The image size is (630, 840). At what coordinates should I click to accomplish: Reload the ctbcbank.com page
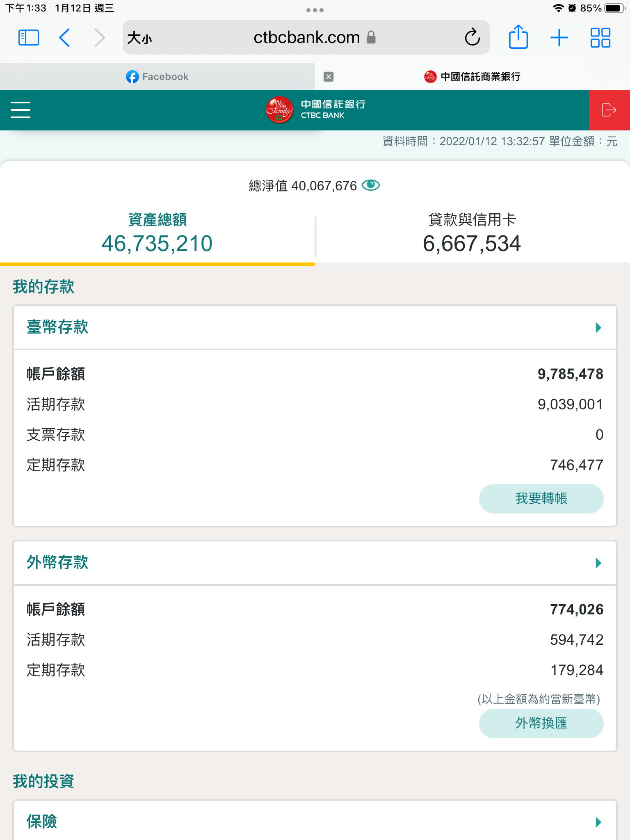472,38
